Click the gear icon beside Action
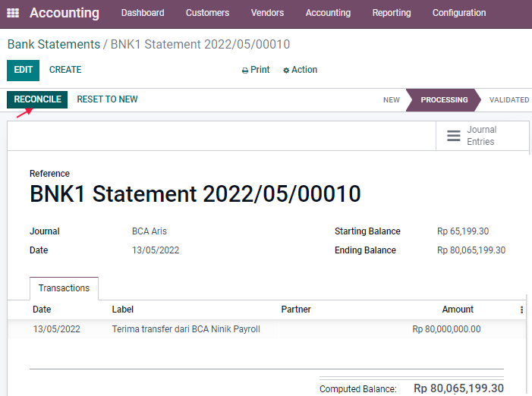532x396 pixels. tap(286, 71)
